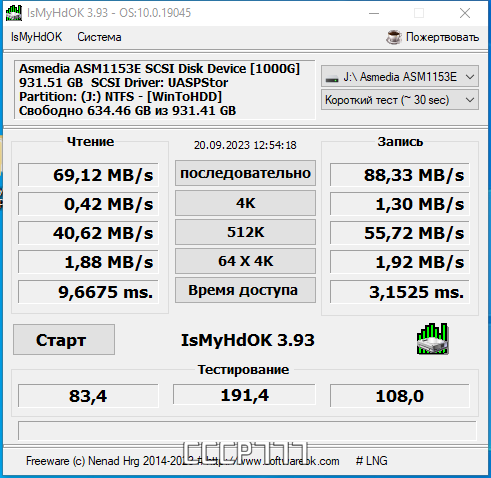Select the 1,30 MB/s 4K write value
This screenshot has height=478, width=491.
click(400, 204)
